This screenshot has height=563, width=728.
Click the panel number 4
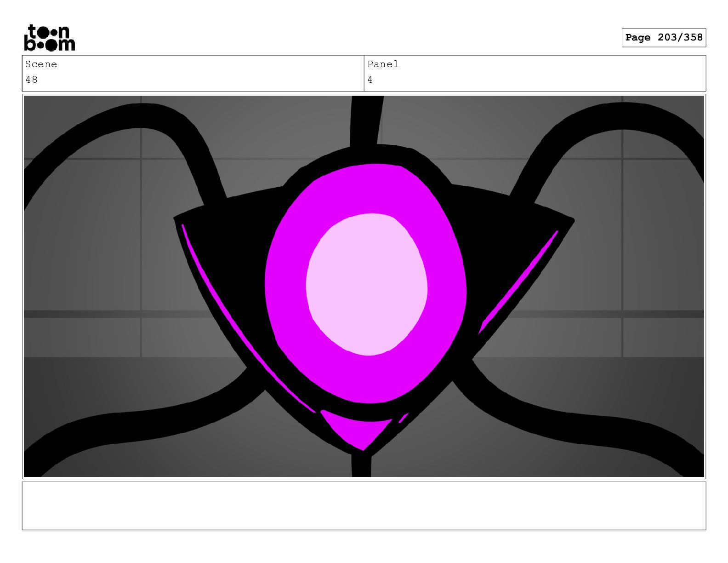[x=370, y=80]
